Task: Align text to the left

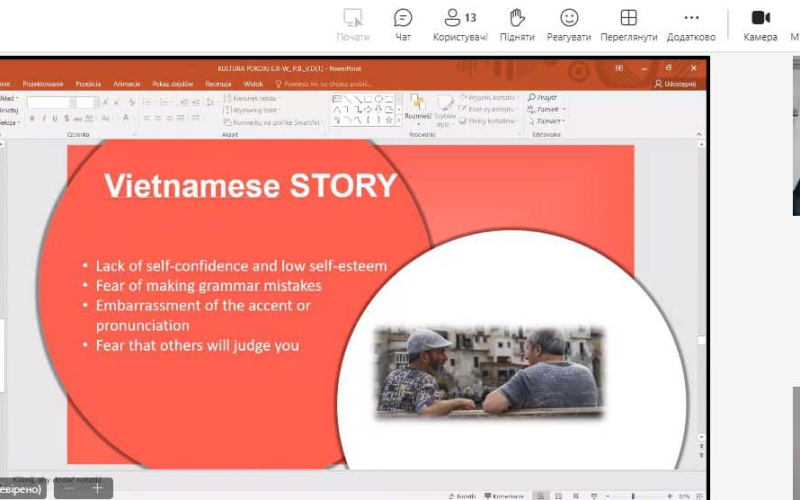Action: 146,118
